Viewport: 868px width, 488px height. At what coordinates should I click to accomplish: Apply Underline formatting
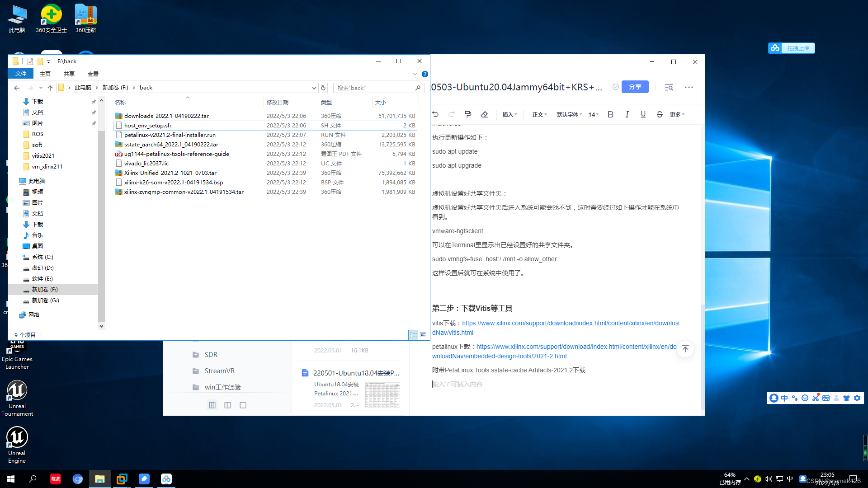pos(643,114)
